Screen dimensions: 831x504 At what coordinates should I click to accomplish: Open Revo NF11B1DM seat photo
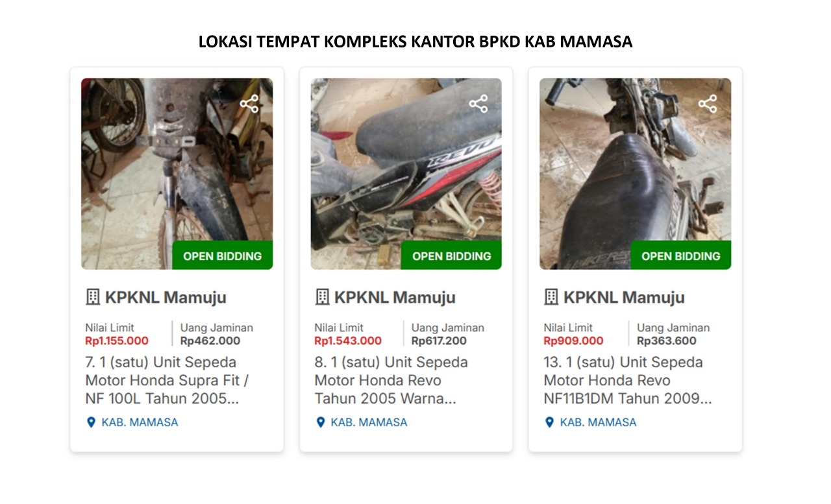tap(635, 174)
